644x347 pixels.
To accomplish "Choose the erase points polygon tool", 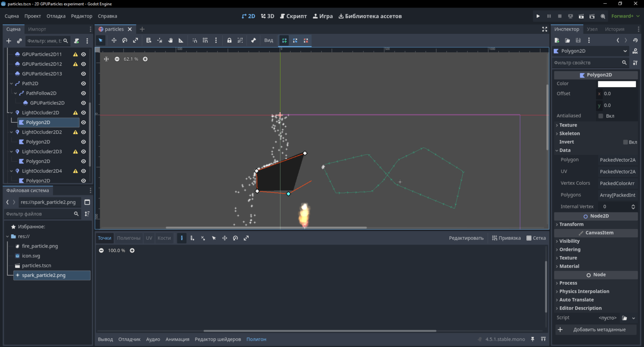I will 306,41.
